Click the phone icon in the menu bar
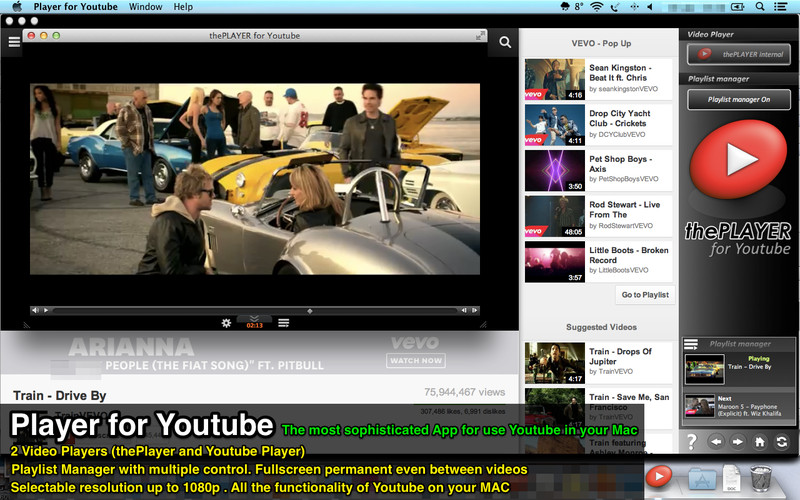 [x=615, y=7]
